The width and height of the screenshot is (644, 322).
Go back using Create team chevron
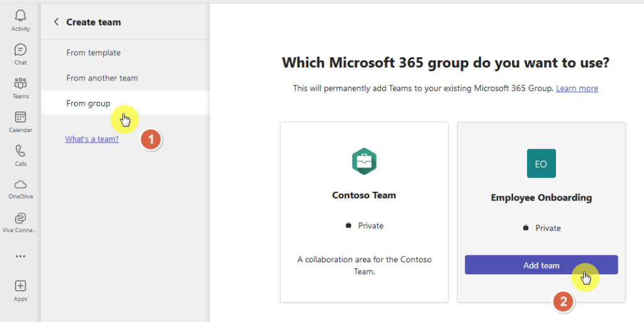56,22
